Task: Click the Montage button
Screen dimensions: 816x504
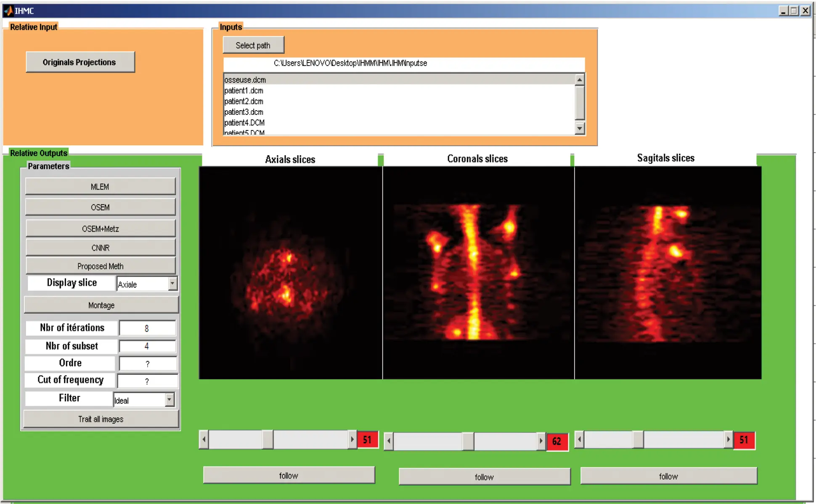Action: (101, 305)
